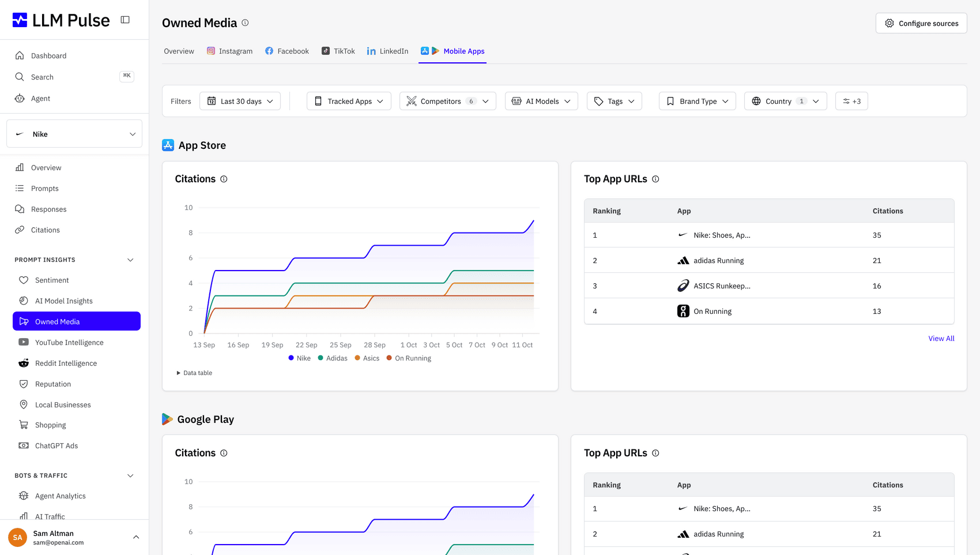This screenshot has width=980, height=555.
Task: Open the Nike brand selector
Action: (74, 134)
